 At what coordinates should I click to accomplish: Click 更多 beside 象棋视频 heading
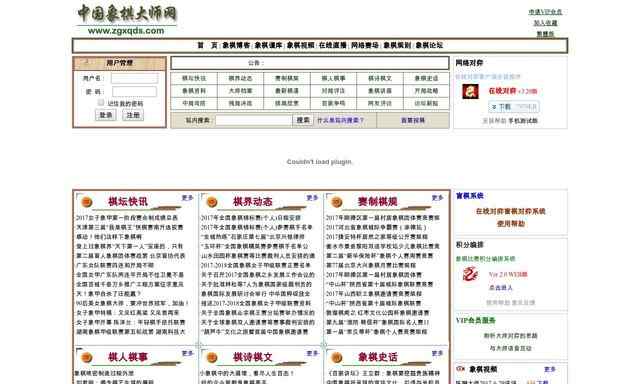pyautogui.click(x=550, y=369)
